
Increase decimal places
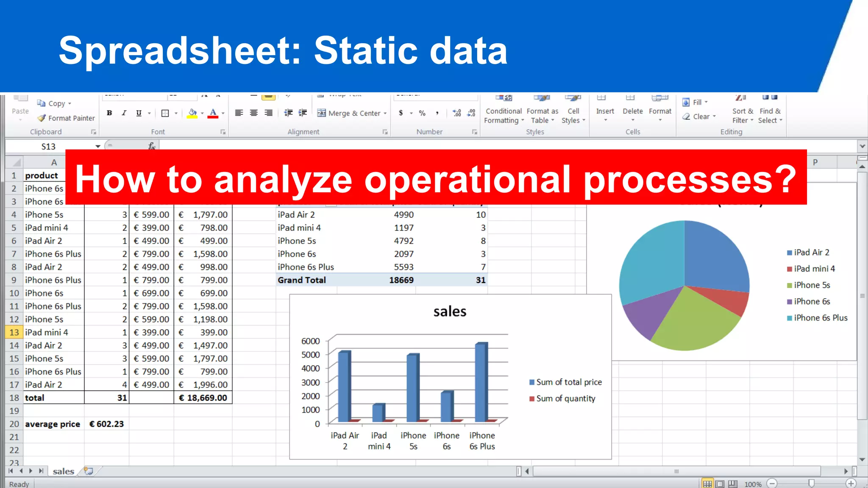point(457,113)
